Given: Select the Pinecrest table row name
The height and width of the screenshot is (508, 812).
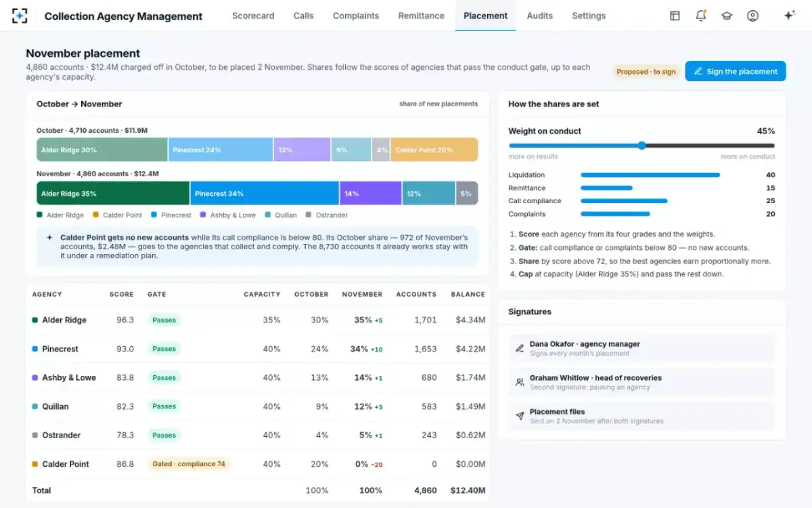Looking at the screenshot, I should [60, 349].
